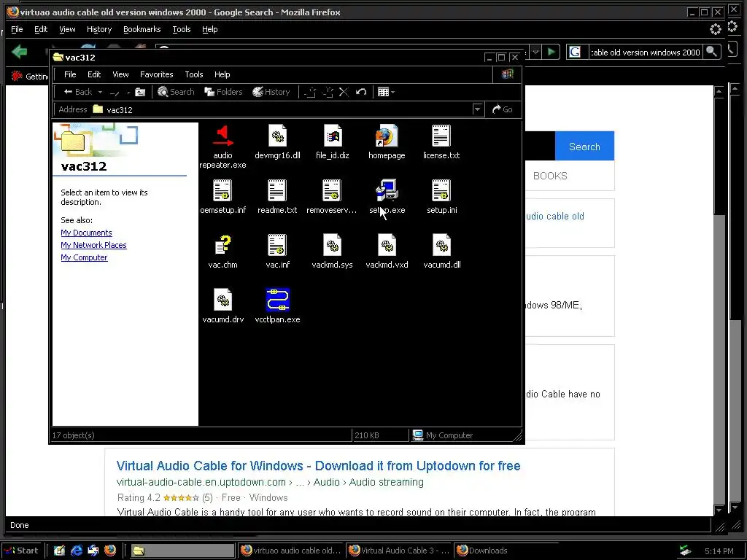Select the removeserv... file icon
The image size is (747, 560).
(332, 190)
